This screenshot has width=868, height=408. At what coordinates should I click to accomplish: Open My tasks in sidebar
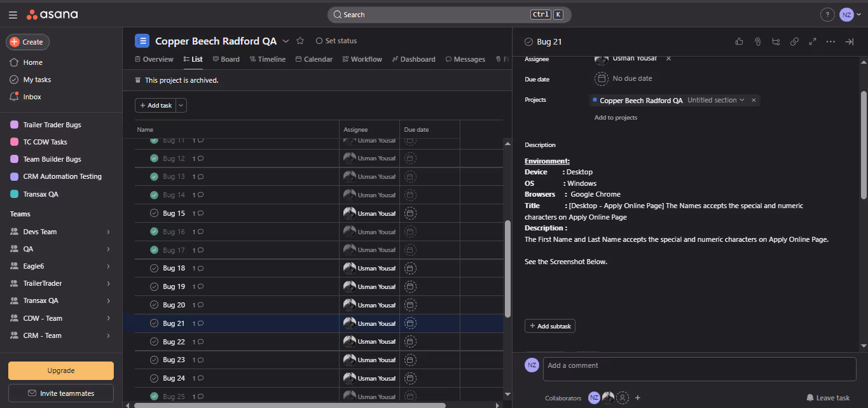(30, 80)
